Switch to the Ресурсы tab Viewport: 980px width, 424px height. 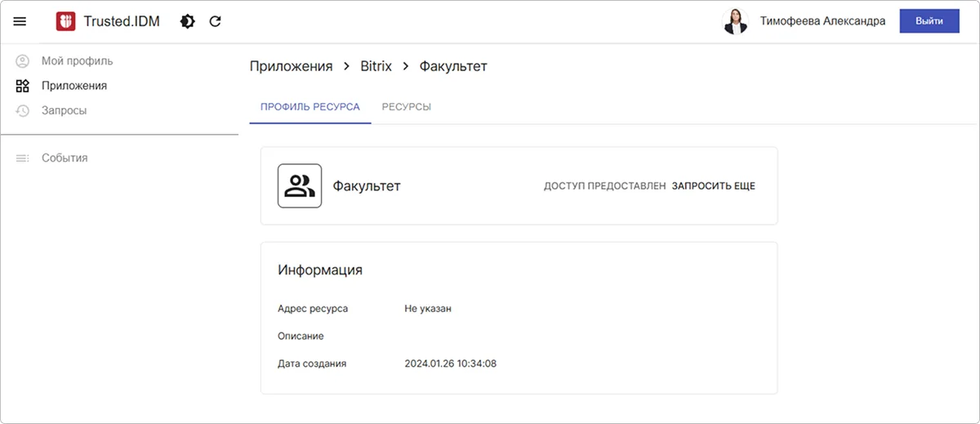pos(406,107)
